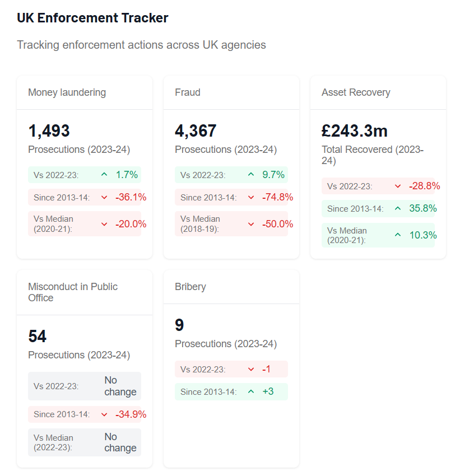
Task: Toggle Misconduct's Vs Median (2022-23) No change row
Action: (x=84, y=442)
